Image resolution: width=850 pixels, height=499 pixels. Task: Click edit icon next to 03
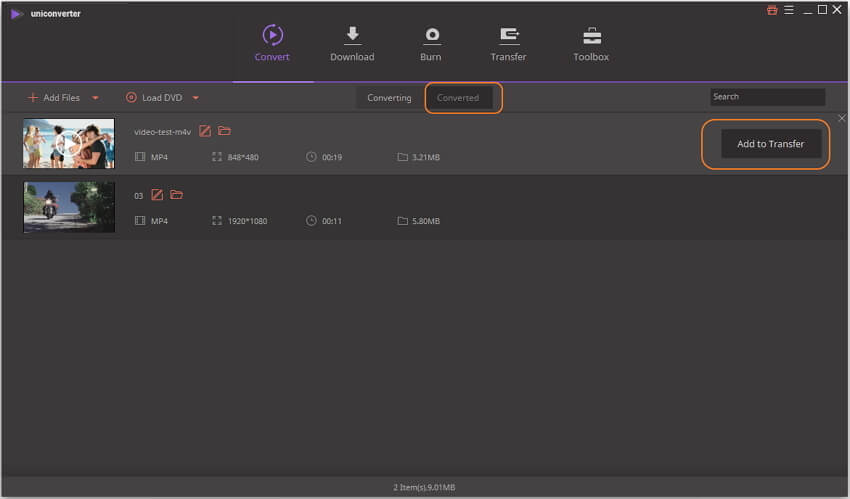[157, 195]
